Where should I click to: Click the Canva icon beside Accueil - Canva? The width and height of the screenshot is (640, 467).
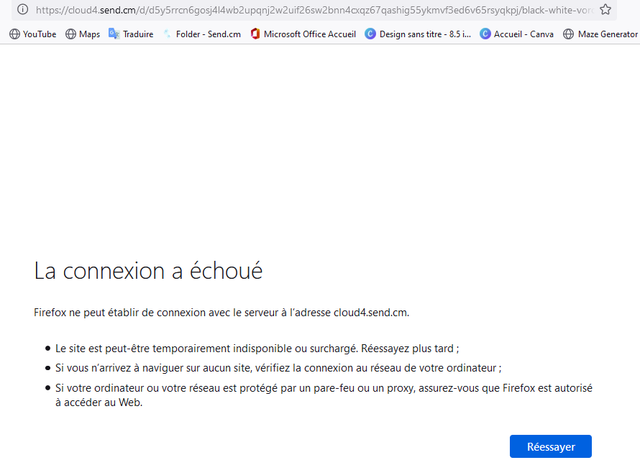coord(485,34)
